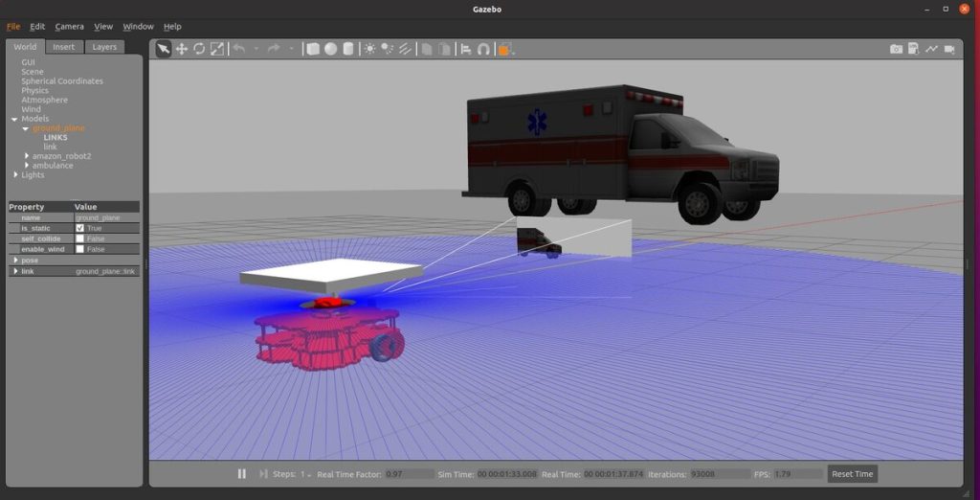
Task: Select Physics in the world tree
Action: tap(35, 91)
